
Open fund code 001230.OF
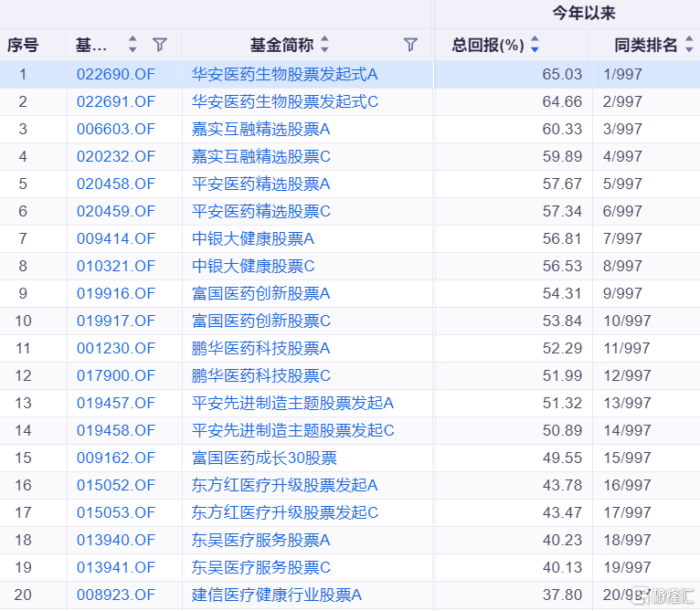116,348
